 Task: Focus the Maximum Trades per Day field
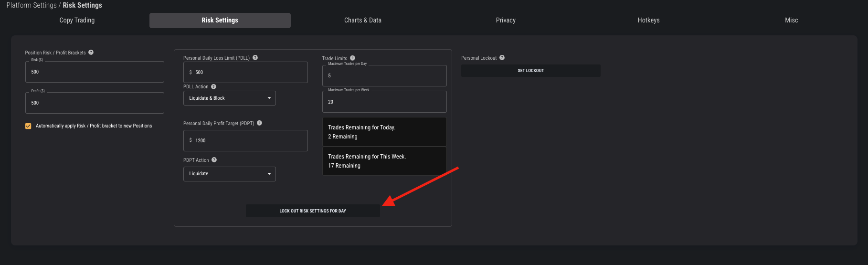(x=384, y=76)
